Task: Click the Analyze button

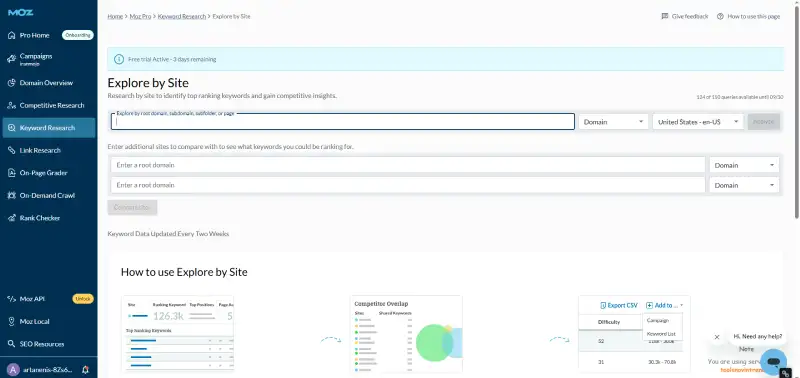Action: pos(764,122)
